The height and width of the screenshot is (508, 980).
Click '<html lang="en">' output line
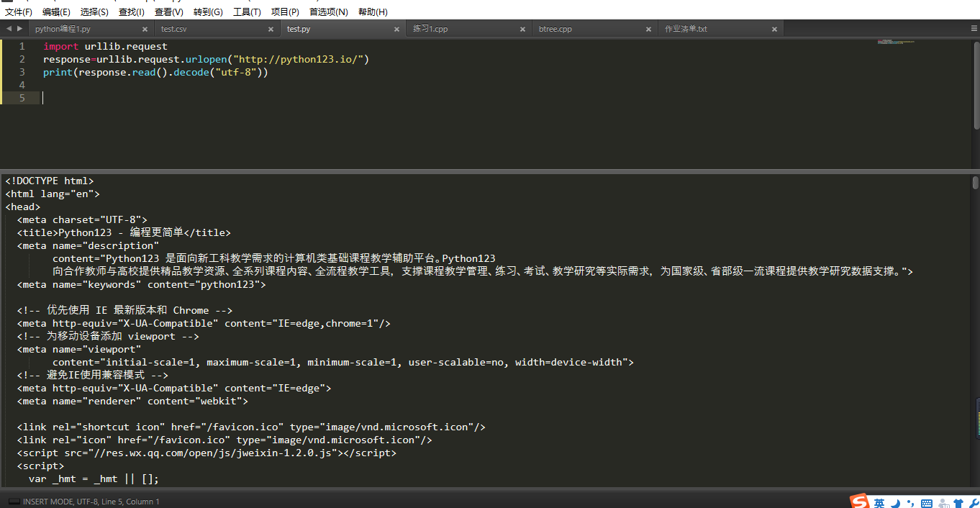53,194
